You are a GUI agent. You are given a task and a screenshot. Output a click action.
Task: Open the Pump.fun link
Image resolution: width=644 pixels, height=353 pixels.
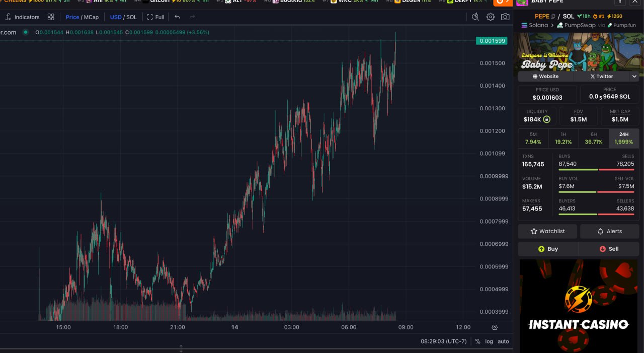(621, 25)
